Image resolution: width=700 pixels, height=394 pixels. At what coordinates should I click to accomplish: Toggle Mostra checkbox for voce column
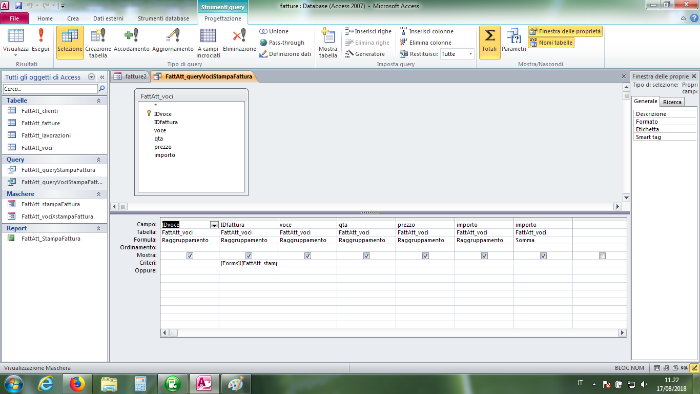click(308, 256)
